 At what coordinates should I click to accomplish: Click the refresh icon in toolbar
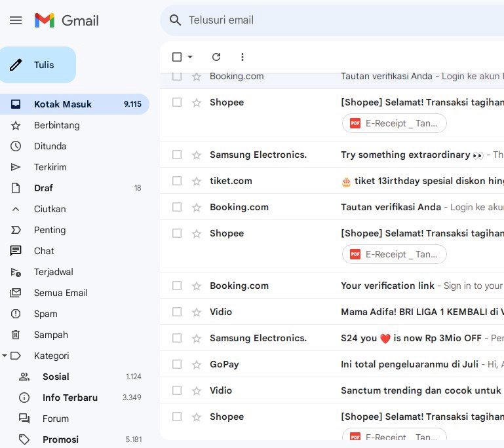click(216, 57)
